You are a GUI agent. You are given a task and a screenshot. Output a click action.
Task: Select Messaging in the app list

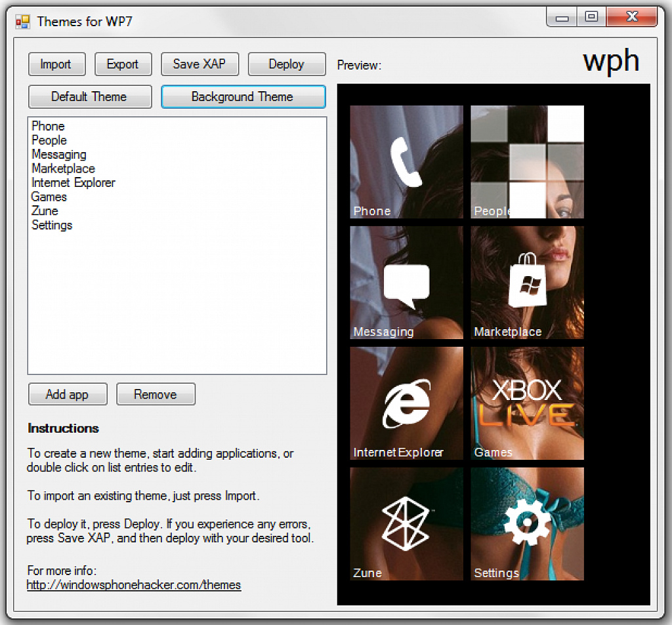point(59,155)
